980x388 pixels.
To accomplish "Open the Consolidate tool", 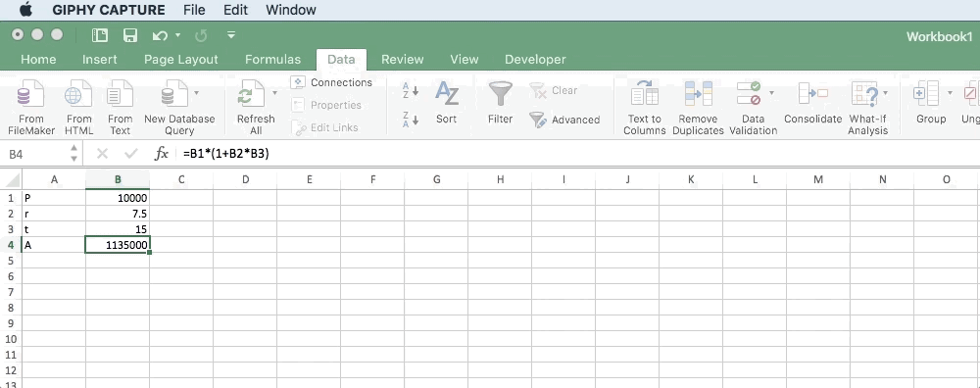I will 813,94.
